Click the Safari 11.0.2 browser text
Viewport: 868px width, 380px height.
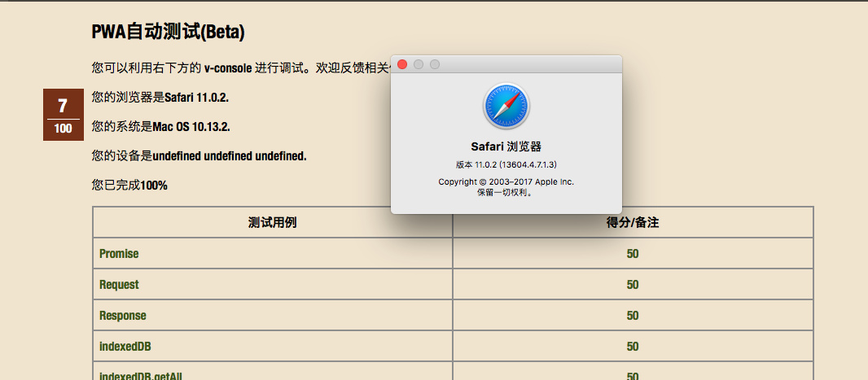pos(196,98)
